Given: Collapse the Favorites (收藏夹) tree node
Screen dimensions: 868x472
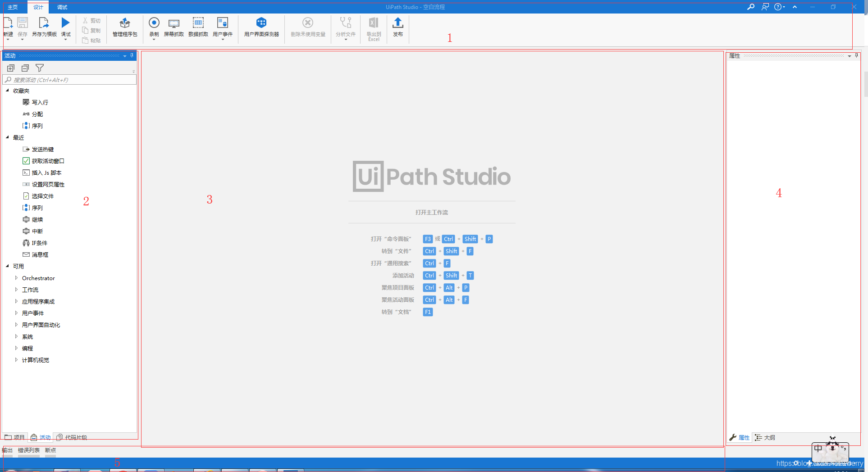Looking at the screenshot, I should click(x=7, y=91).
